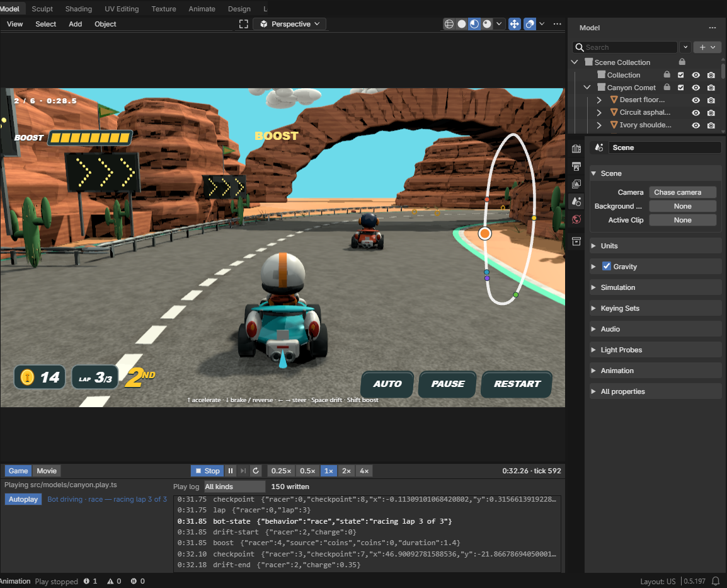Viewport: 727px width, 588px height.
Task: Click the notifications bell icon
Action: point(716,581)
